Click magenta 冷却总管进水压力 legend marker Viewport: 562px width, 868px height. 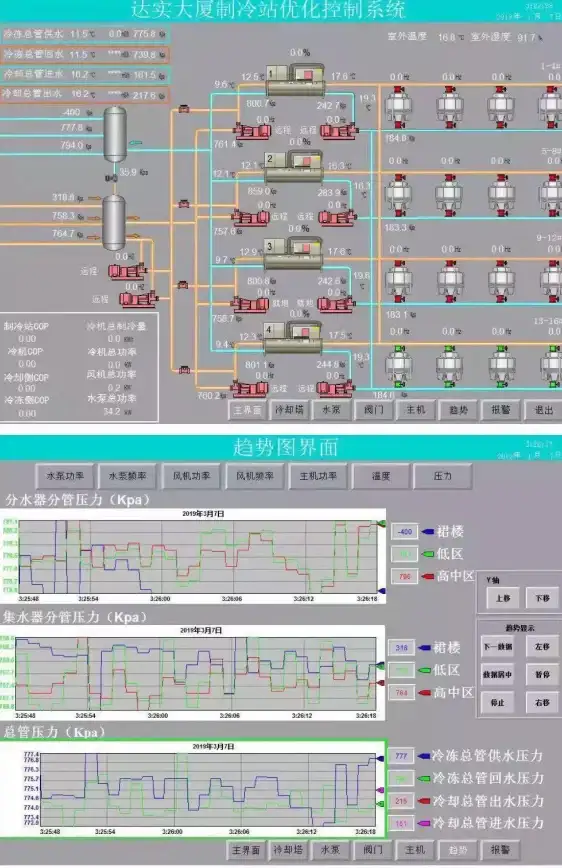click(424, 824)
